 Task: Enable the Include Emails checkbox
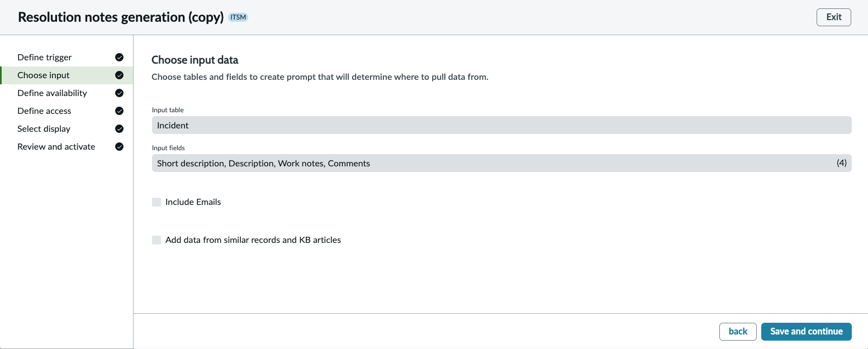[156, 202]
